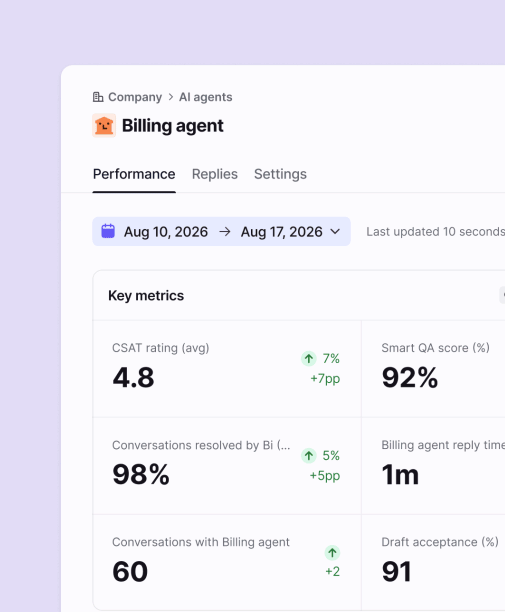Click the Company building icon in breadcrumb
This screenshot has height=612, width=505.
(x=98, y=97)
